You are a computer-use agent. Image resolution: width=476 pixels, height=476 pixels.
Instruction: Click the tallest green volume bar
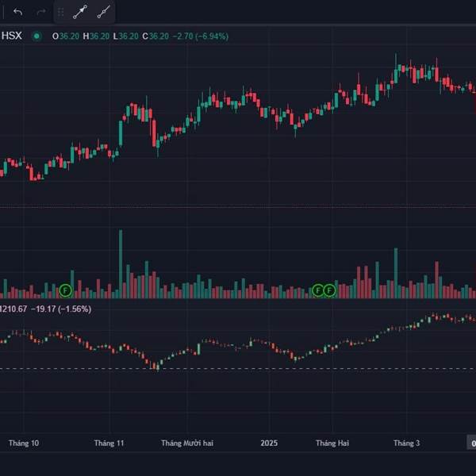coord(121,262)
